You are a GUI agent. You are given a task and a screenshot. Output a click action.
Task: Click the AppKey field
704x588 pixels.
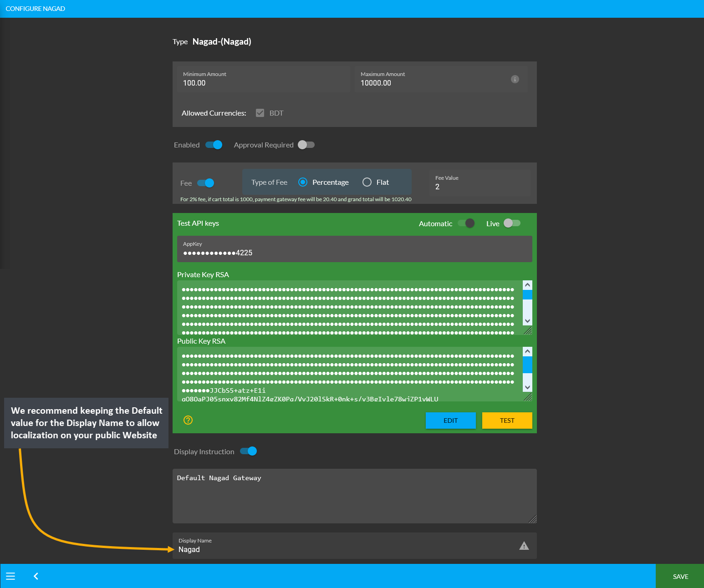[x=355, y=249]
